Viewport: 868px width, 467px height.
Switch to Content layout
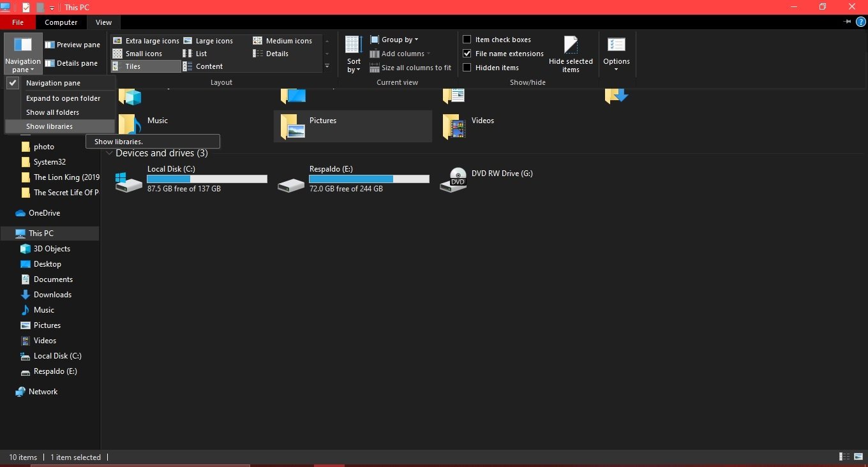pos(203,66)
